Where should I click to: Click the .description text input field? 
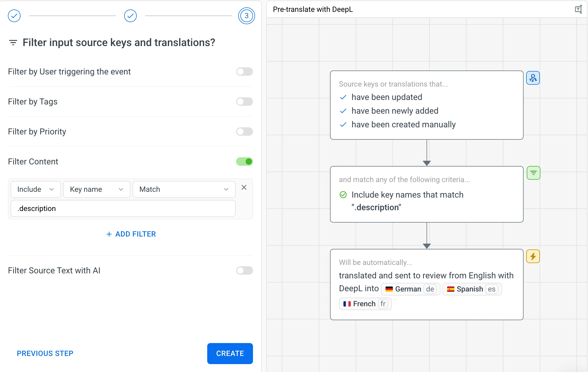123,208
